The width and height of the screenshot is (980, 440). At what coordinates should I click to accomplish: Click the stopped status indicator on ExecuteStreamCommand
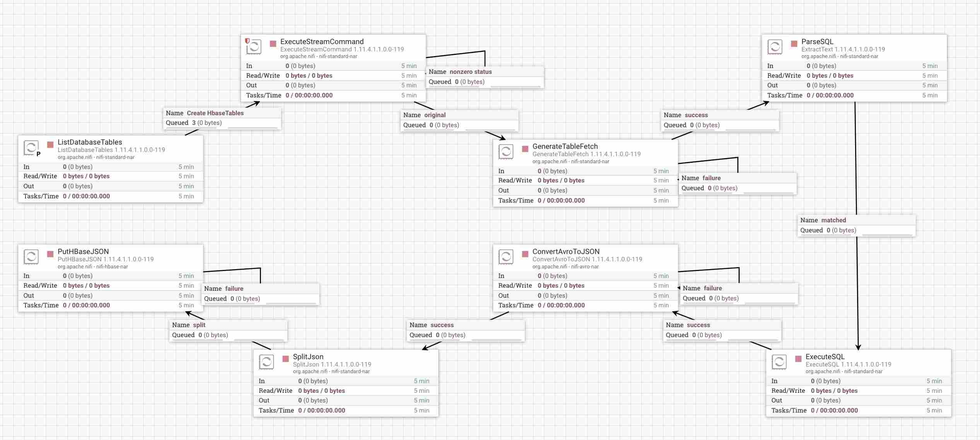tap(273, 44)
